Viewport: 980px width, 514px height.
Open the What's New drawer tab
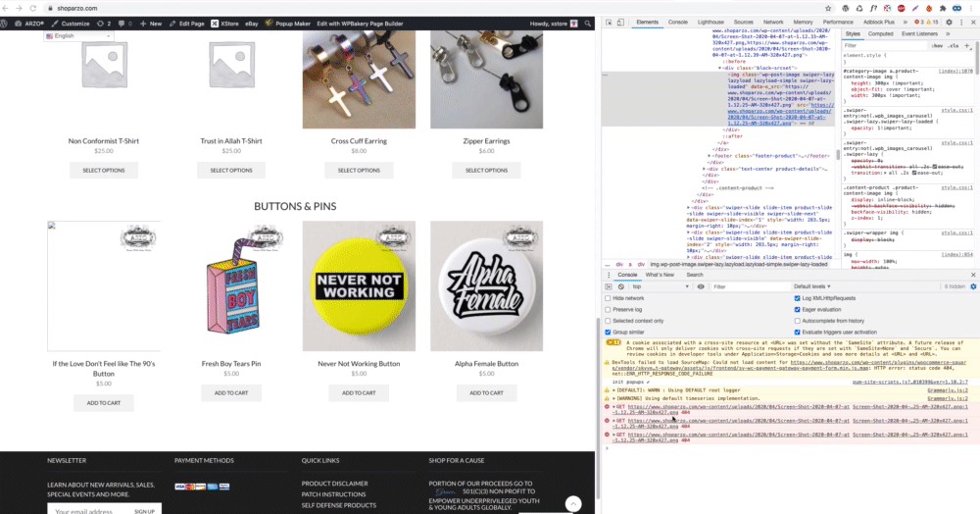pos(660,275)
